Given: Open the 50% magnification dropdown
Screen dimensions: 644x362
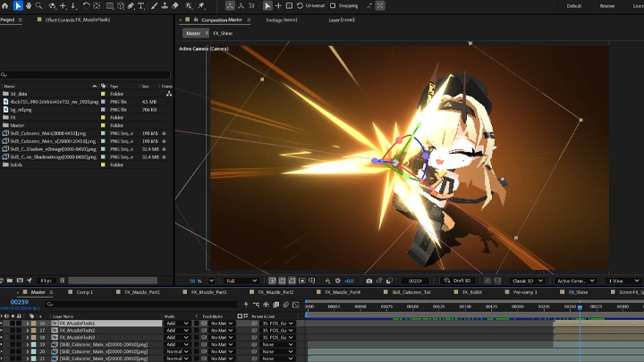Looking at the screenshot, I should point(211,281).
